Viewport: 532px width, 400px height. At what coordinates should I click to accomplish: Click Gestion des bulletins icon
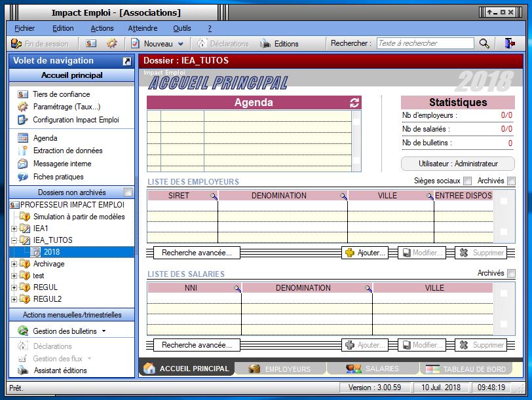tap(23, 331)
